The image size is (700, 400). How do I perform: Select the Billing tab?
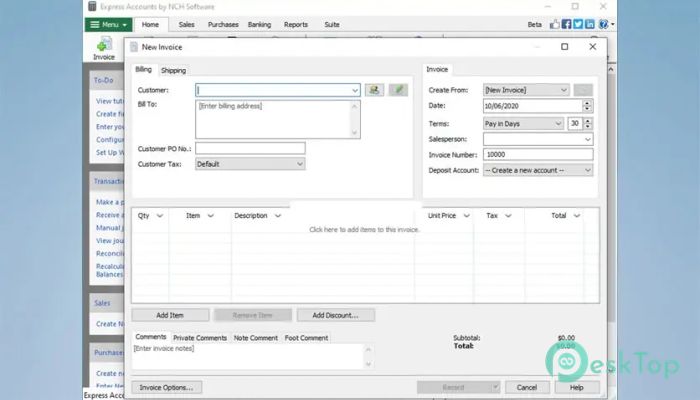(143, 70)
